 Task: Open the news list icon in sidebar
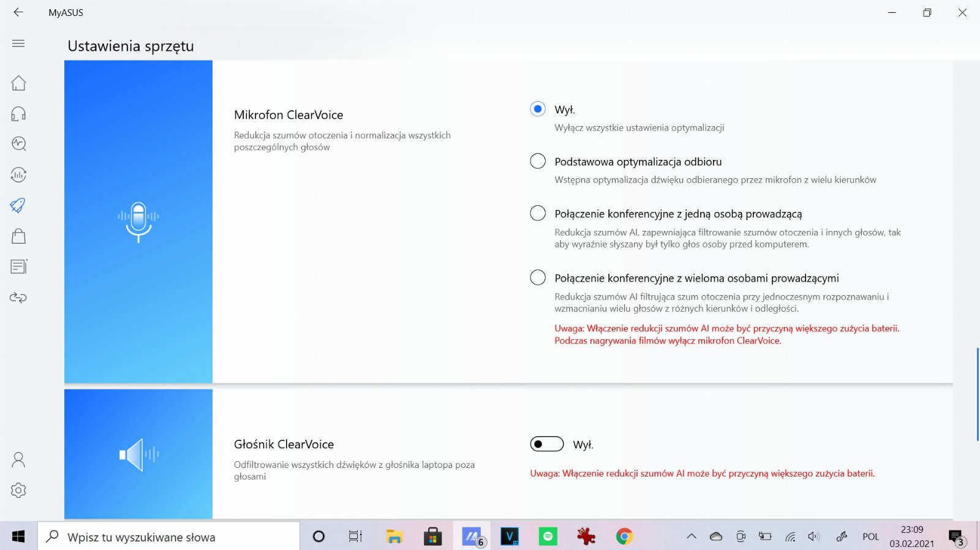click(18, 266)
